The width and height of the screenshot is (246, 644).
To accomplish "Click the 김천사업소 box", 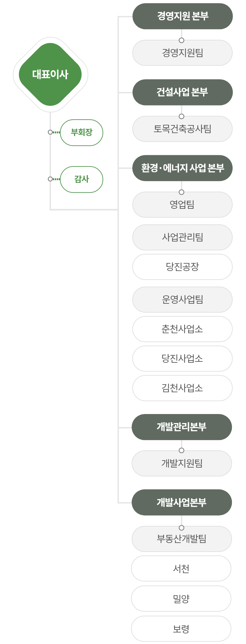I will coord(183,388).
